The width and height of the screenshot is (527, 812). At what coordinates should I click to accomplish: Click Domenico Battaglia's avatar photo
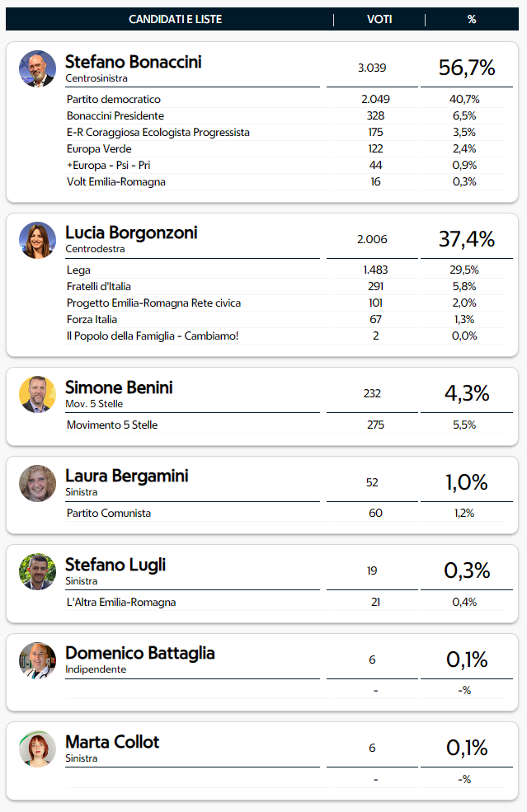37,660
